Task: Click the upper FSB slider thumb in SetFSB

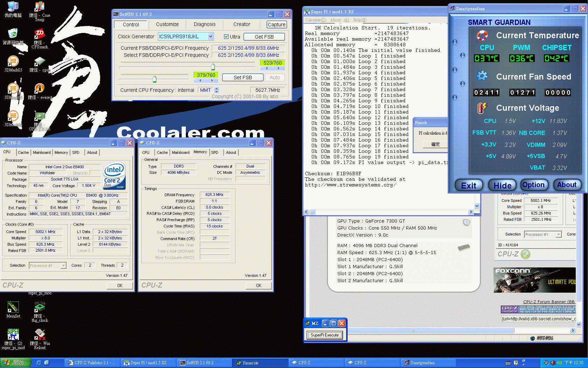Action: [x=213, y=67]
